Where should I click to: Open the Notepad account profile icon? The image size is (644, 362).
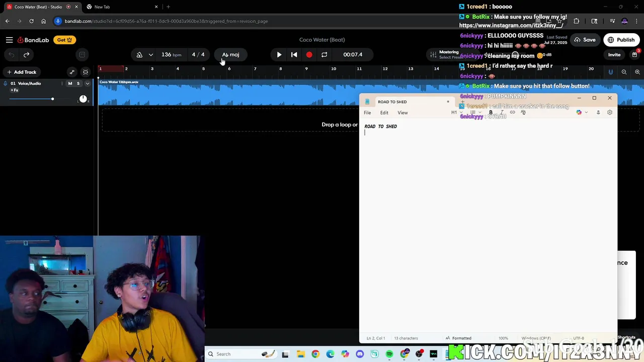(598, 113)
